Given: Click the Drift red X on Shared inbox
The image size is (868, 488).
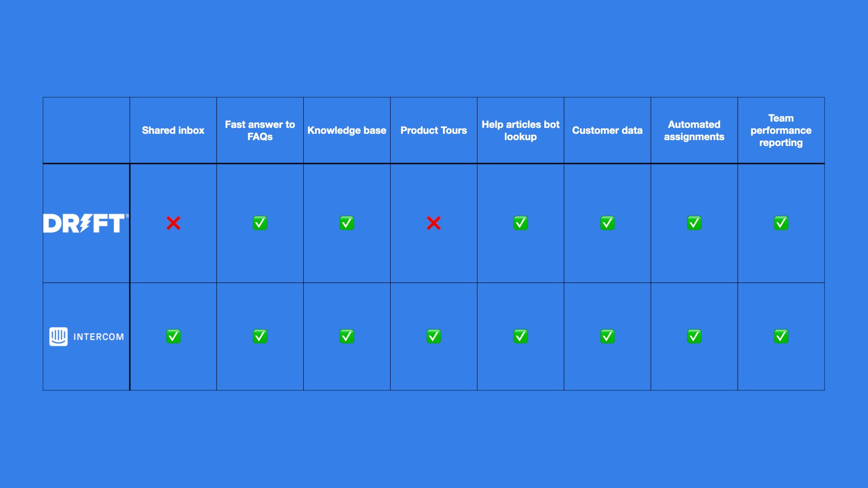Looking at the screenshot, I should (174, 223).
